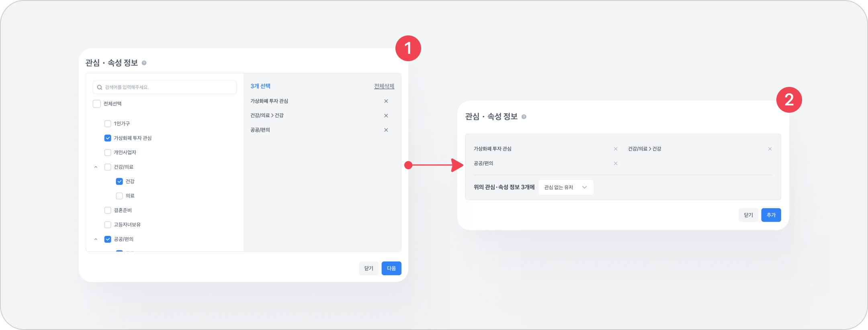868x330 pixels.
Task: Remove 공공/편의 from 3개 선택 list
Action: (x=386, y=130)
